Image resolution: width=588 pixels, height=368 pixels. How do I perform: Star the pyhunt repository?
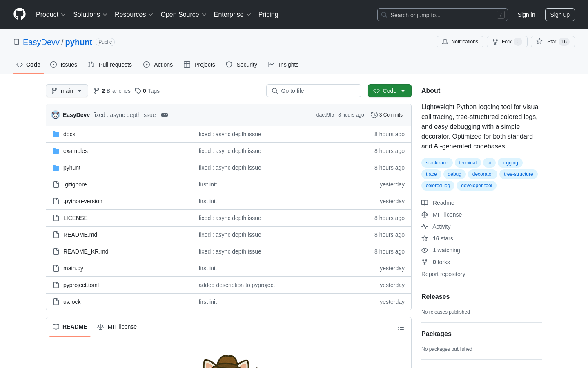(553, 42)
